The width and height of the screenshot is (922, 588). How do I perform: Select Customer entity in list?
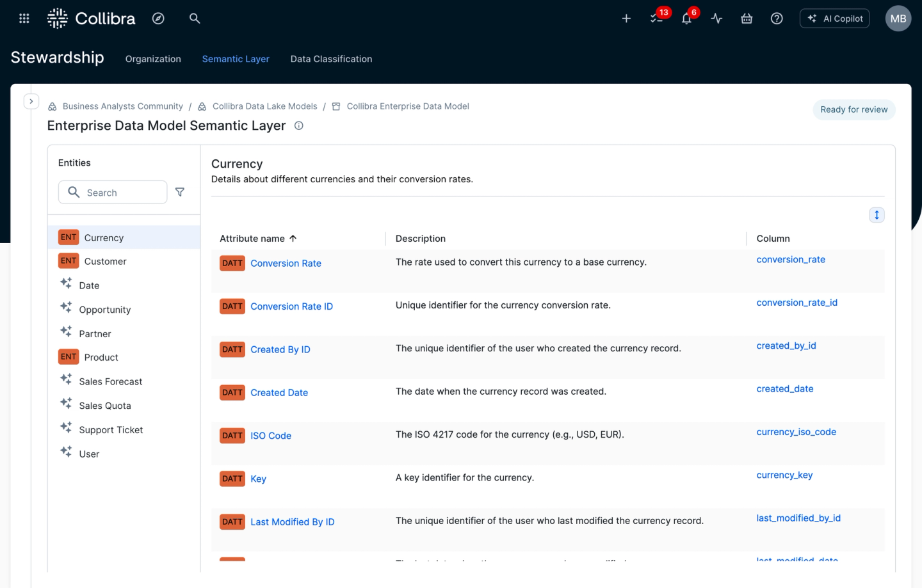[x=105, y=261]
